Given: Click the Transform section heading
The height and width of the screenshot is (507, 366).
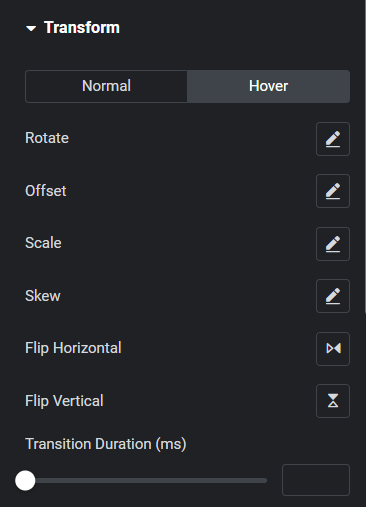Looking at the screenshot, I should tap(82, 28).
